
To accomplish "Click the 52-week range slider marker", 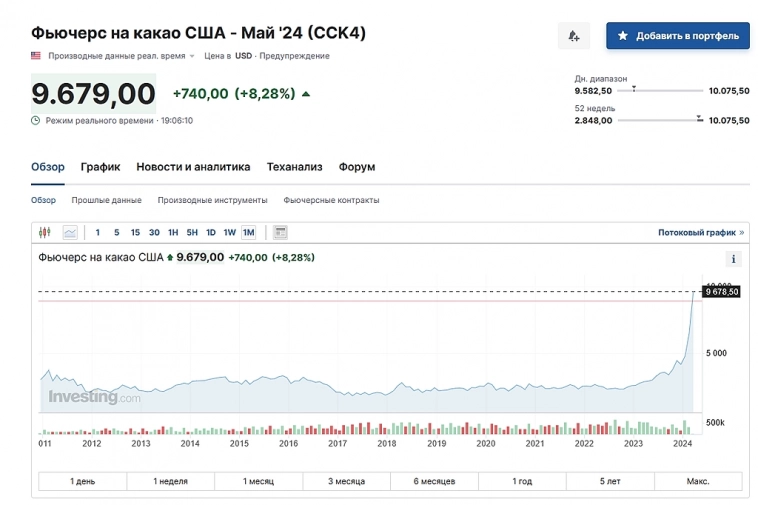I will [699, 119].
